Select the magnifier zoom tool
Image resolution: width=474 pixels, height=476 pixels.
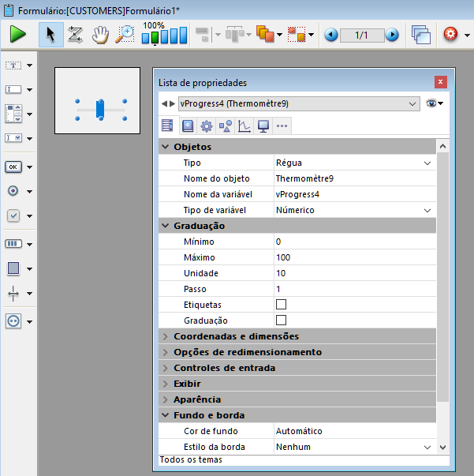click(x=125, y=34)
